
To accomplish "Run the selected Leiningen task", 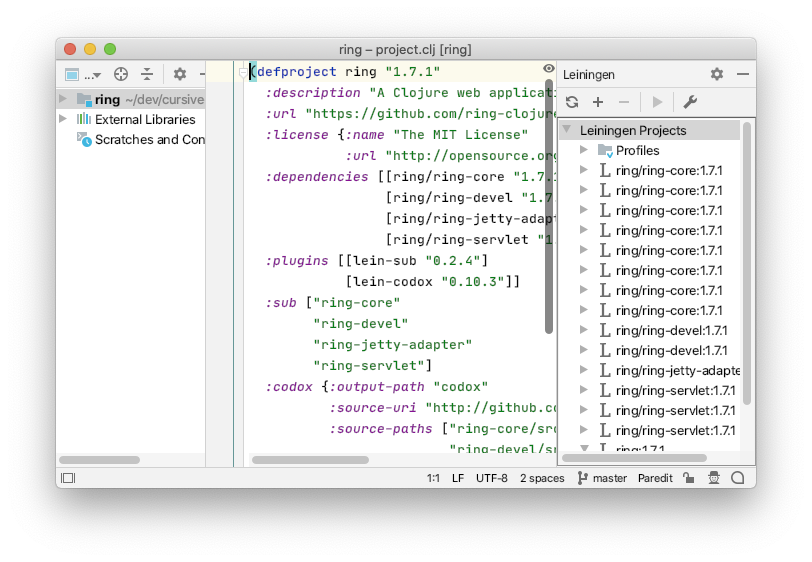I will coord(657,102).
